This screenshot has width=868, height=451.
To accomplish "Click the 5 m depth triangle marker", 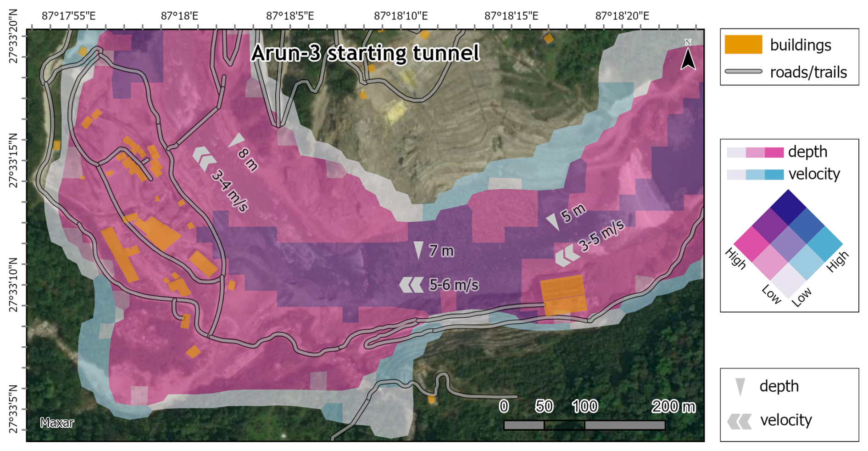I will point(553,221).
